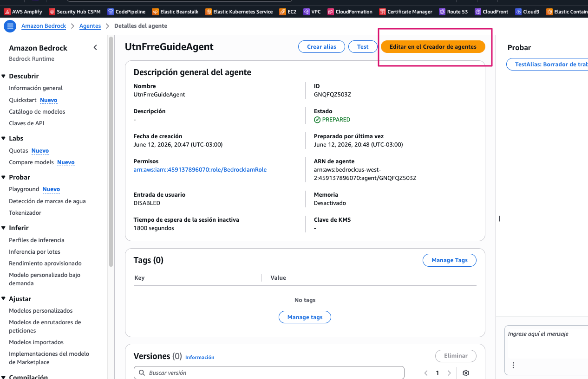The image size is (588, 379).
Task: Open Amazon Bedrock breadcrumb link
Action: point(44,26)
